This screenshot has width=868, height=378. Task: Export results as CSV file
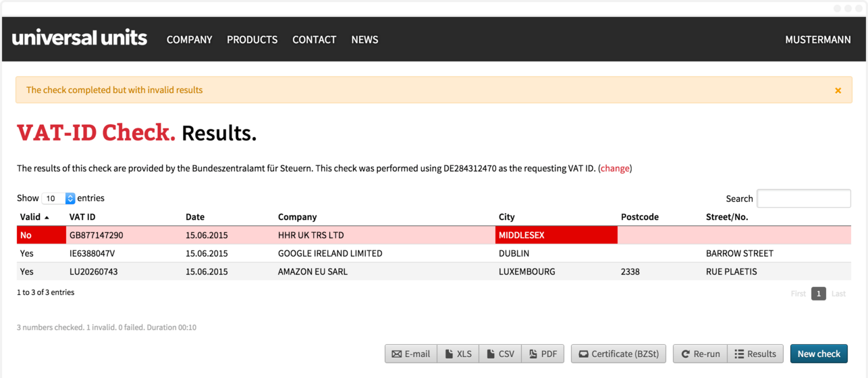pos(500,354)
